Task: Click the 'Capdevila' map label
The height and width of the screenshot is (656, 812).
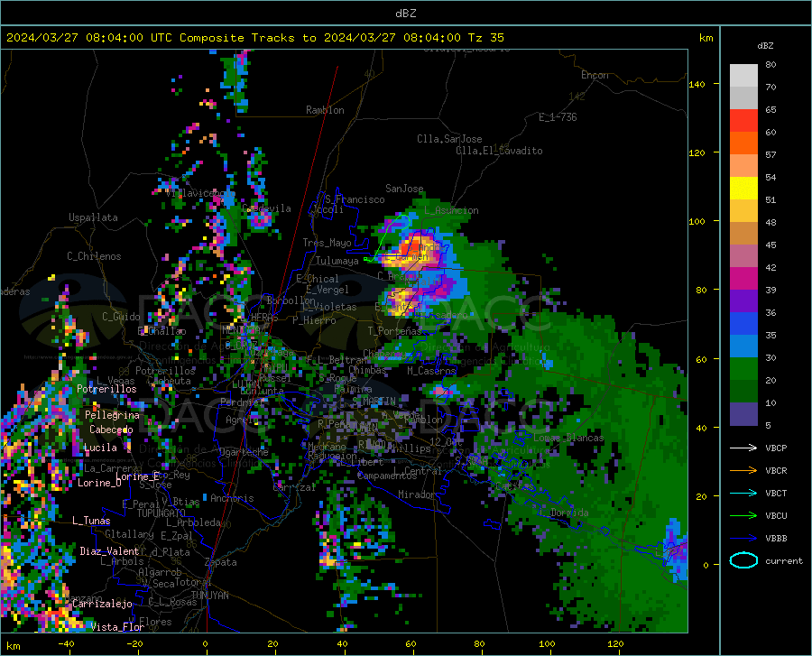Action: (x=266, y=208)
